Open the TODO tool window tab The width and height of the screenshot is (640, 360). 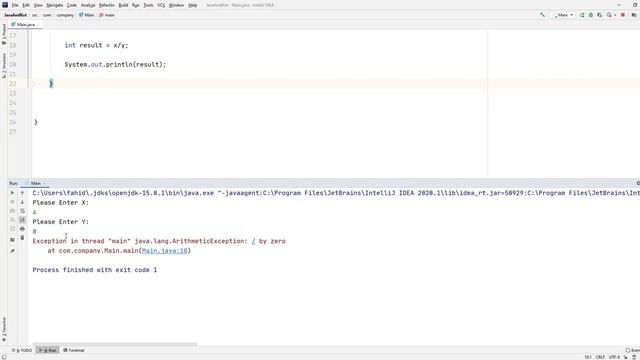[x=22, y=350]
